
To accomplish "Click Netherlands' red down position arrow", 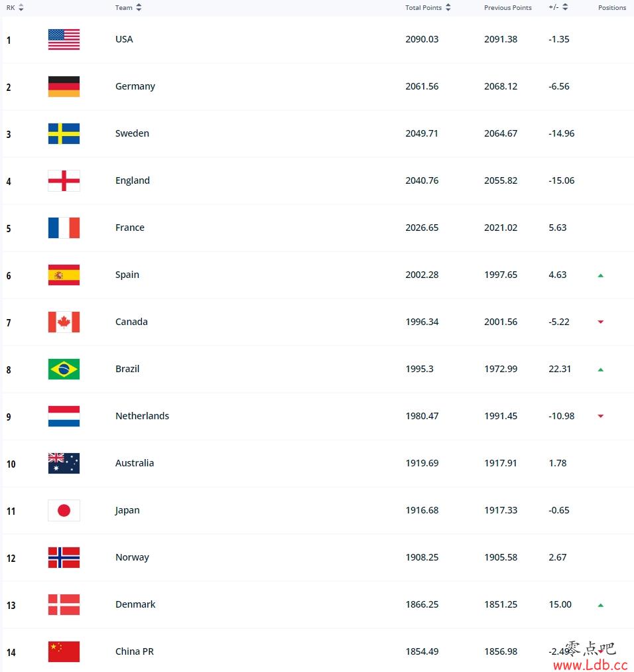I will pos(601,416).
